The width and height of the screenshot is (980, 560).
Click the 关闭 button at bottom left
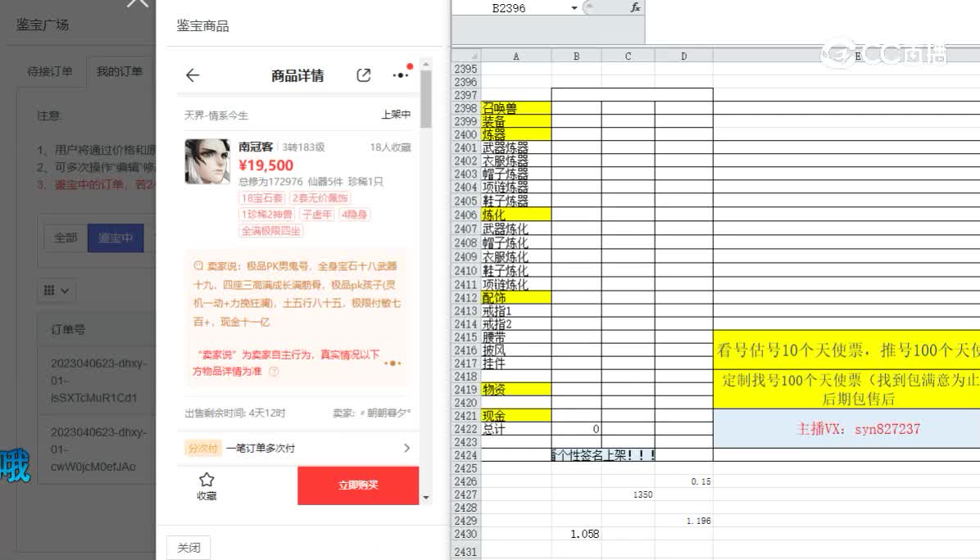(188, 547)
